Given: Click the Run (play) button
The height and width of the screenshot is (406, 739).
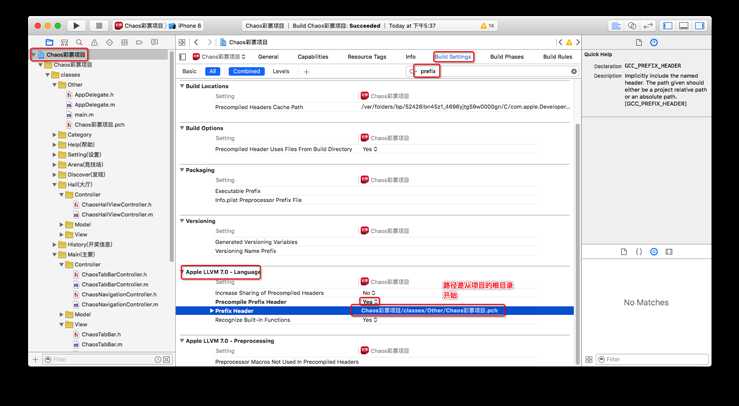Looking at the screenshot, I should (x=76, y=26).
